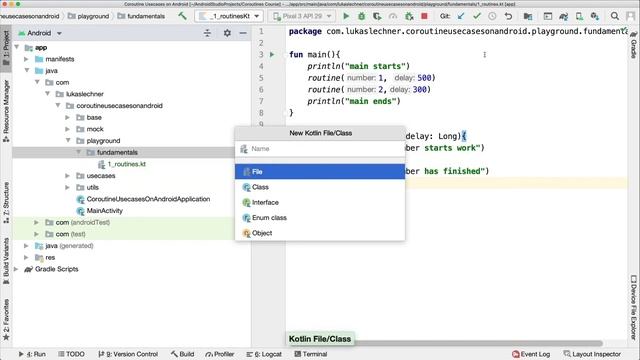The height and width of the screenshot is (360, 640).
Task: Open Search Everywhere magnifier icon
Action: 614,16
